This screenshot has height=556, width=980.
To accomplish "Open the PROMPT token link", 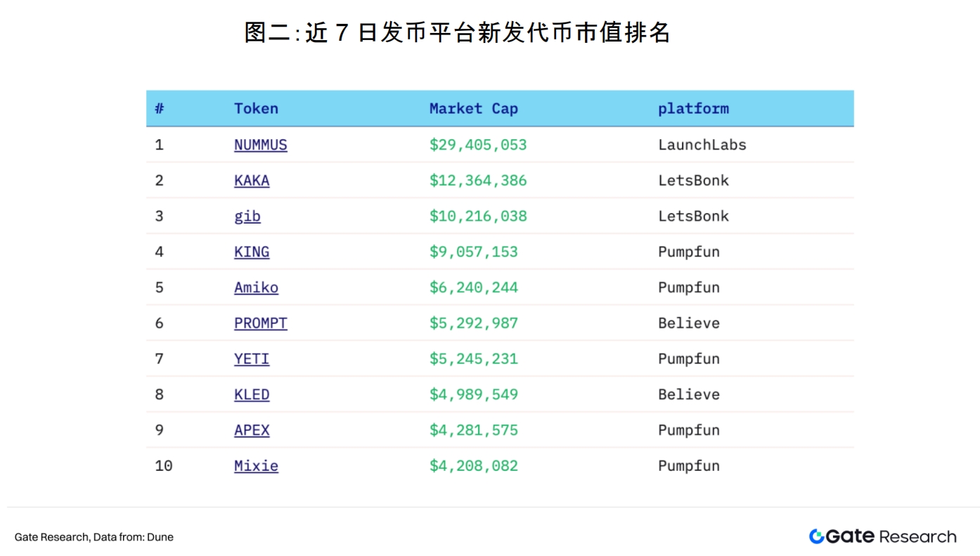I will pyautogui.click(x=260, y=323).
